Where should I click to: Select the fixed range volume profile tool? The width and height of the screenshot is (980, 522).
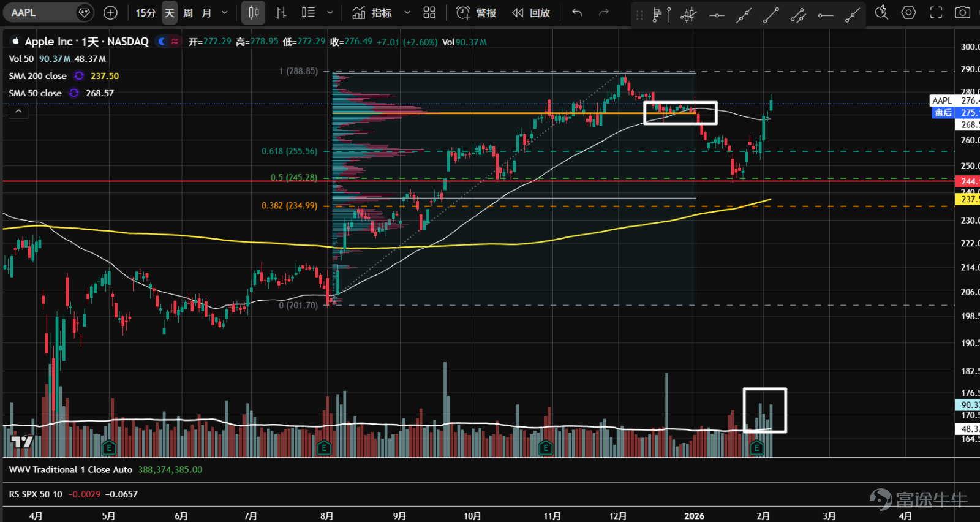[661, 15]
